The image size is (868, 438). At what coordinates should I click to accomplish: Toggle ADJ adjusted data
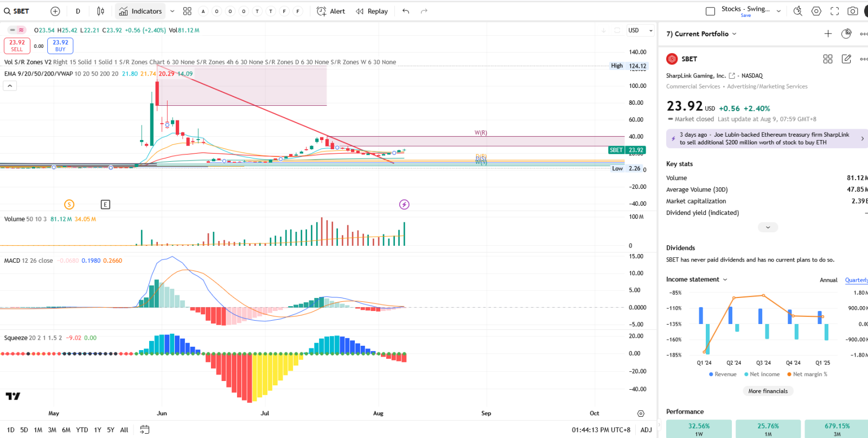pyautogui.click(x=646, y=430)
